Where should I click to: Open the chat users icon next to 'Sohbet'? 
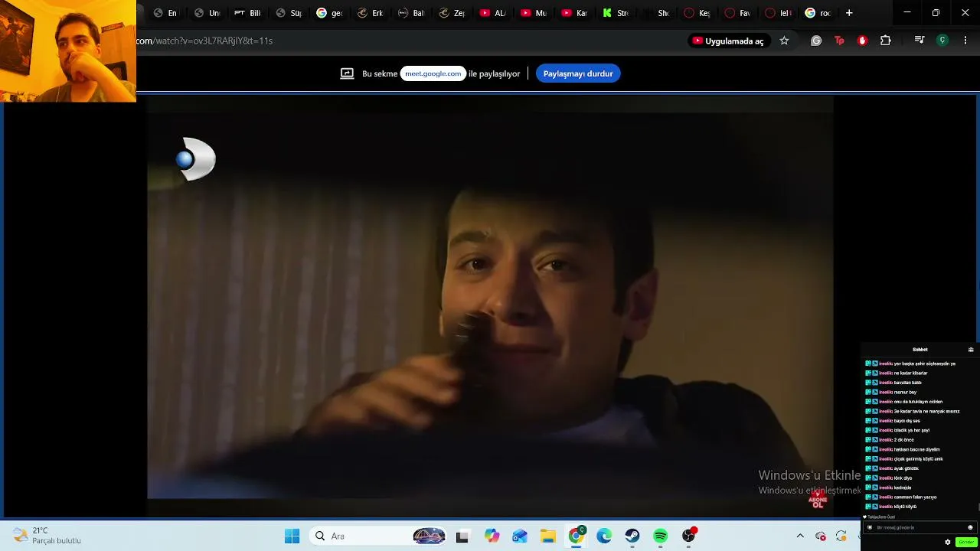(971, 350)
